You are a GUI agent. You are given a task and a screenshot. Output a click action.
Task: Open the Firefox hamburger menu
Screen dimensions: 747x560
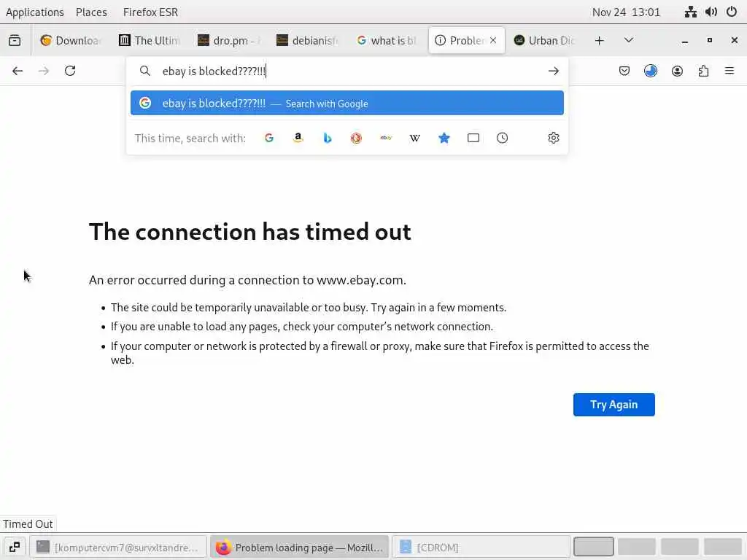pos(729,71)
